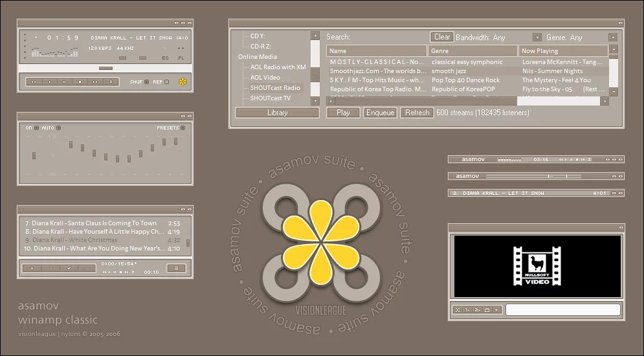644x356 pixels.
Task: Pause playback in the main player
Action: pos(64,82)
